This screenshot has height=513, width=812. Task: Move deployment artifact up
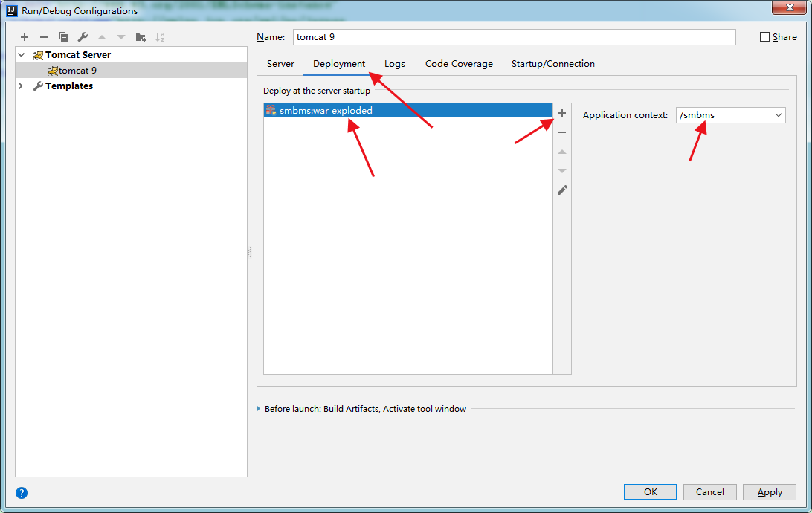pos(562,152)
